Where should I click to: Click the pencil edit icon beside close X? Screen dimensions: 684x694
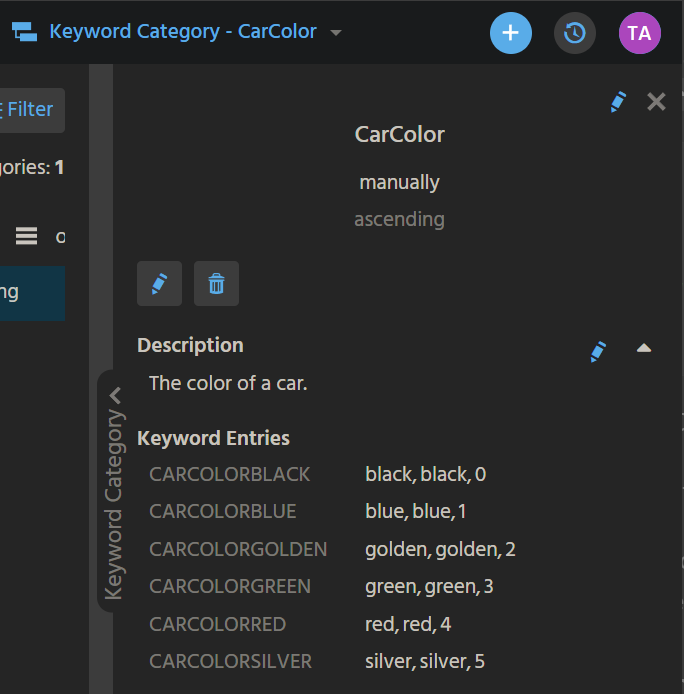click(618, 102)
